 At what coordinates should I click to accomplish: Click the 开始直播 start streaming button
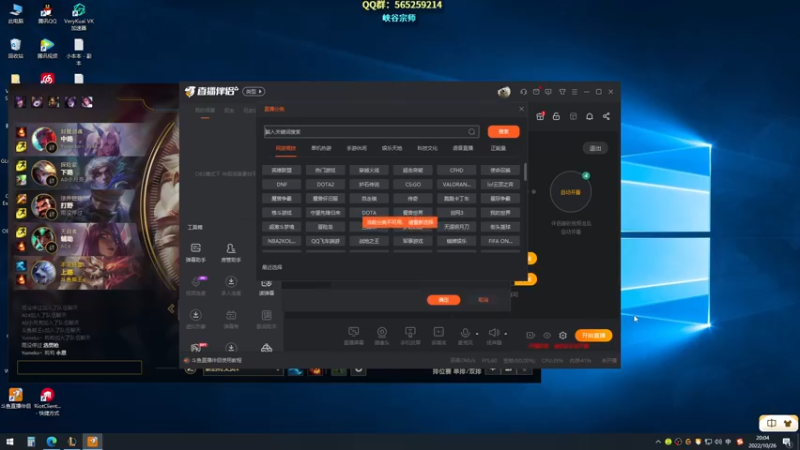tap(593, 335)
